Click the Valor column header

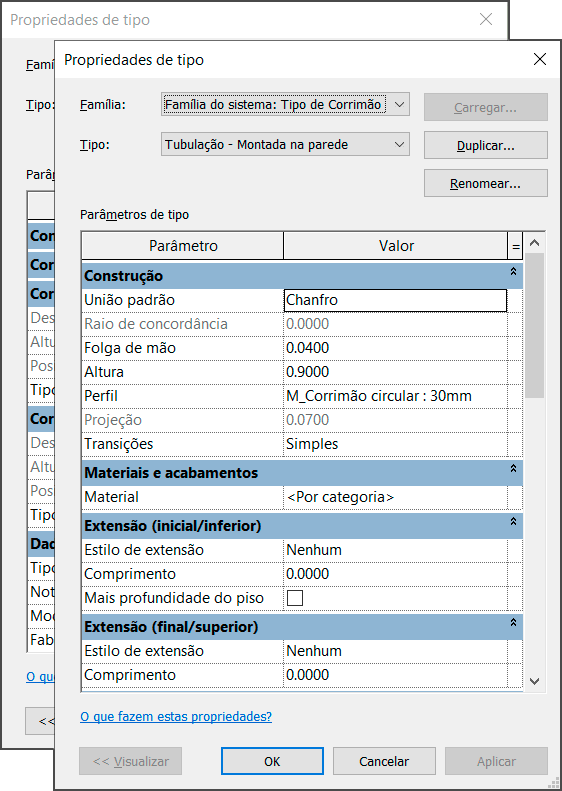pos(396,246)
